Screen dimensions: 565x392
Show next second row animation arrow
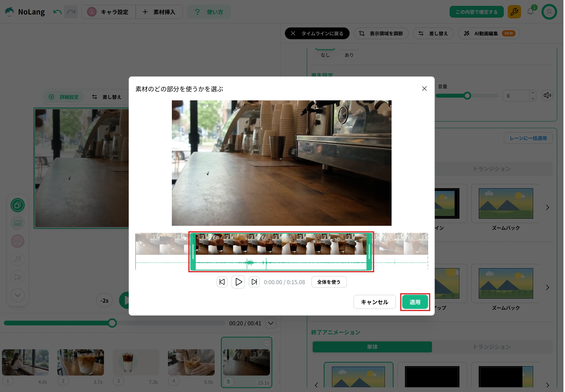[x=548, y=287]
